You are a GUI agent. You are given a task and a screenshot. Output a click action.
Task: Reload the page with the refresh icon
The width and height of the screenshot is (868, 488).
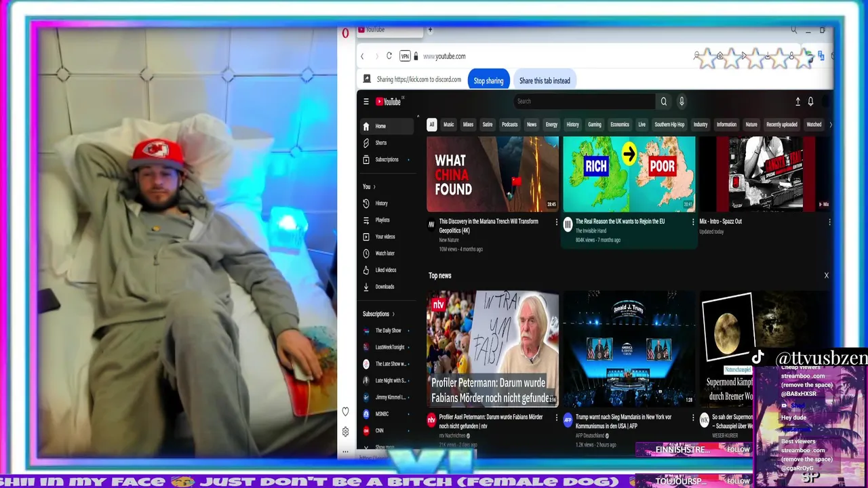point(389,56)
